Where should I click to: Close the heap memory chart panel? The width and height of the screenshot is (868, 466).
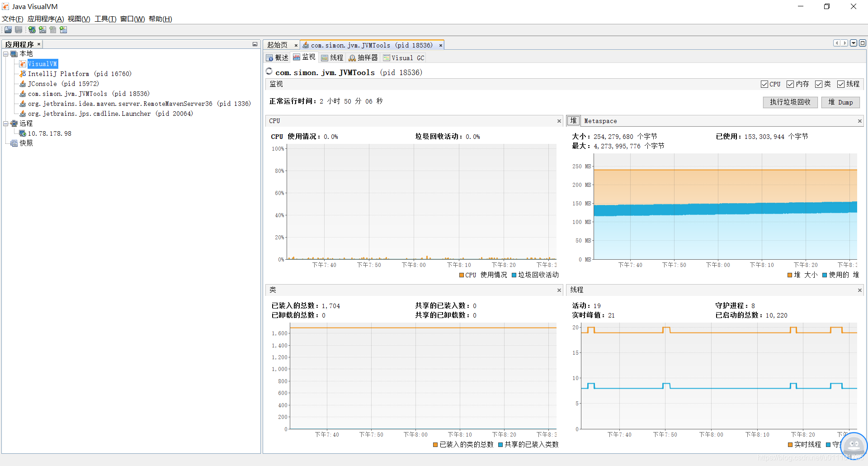pos(860,121)
